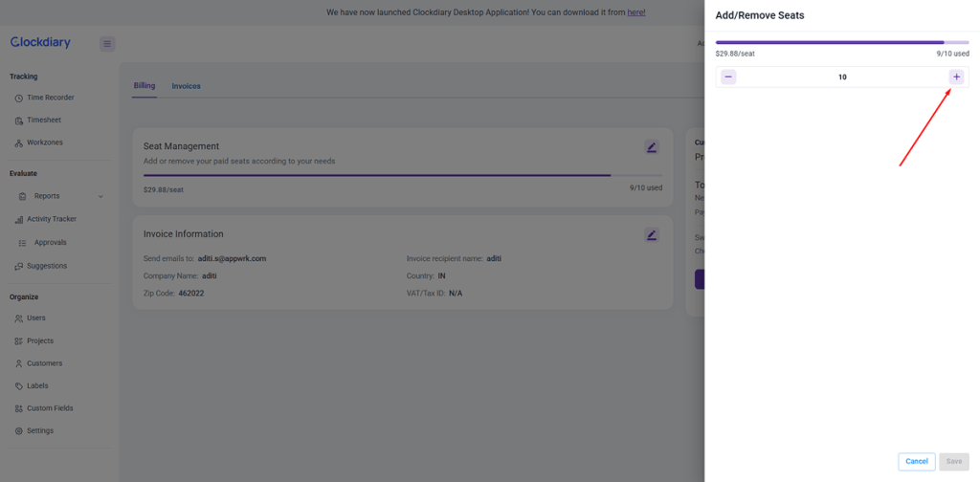The image size is (980, 482).
Task: Collapse sidebar using hamburger menu icon
Action: (x=107, y=44)
